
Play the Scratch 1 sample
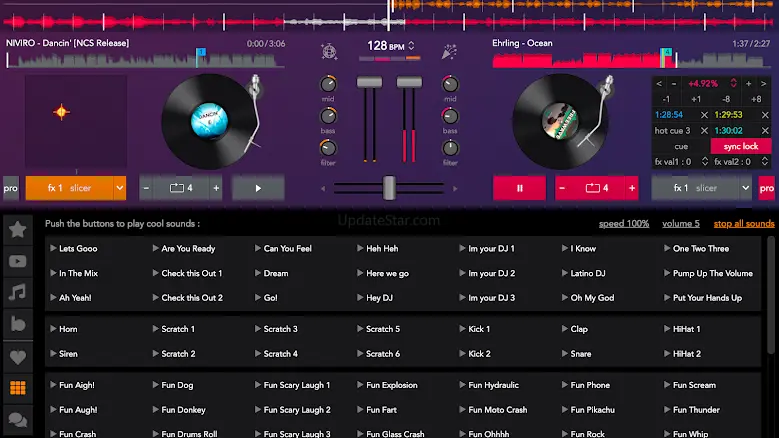178,329
